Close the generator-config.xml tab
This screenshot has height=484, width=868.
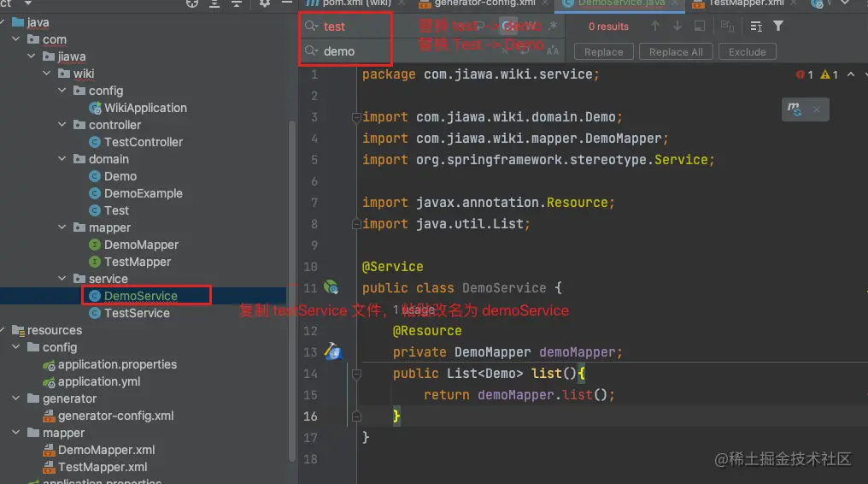coord(545,3)
